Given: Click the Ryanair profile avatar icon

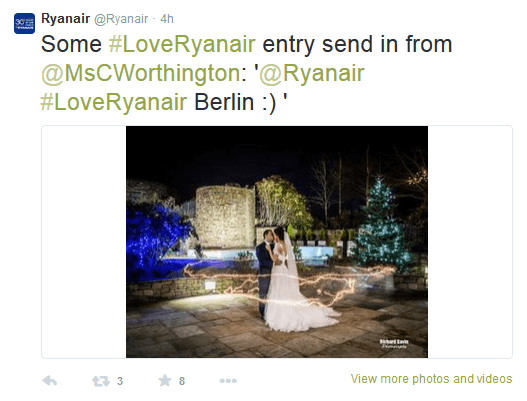Looking at the screenshot, I should click(x=24, y=24).
